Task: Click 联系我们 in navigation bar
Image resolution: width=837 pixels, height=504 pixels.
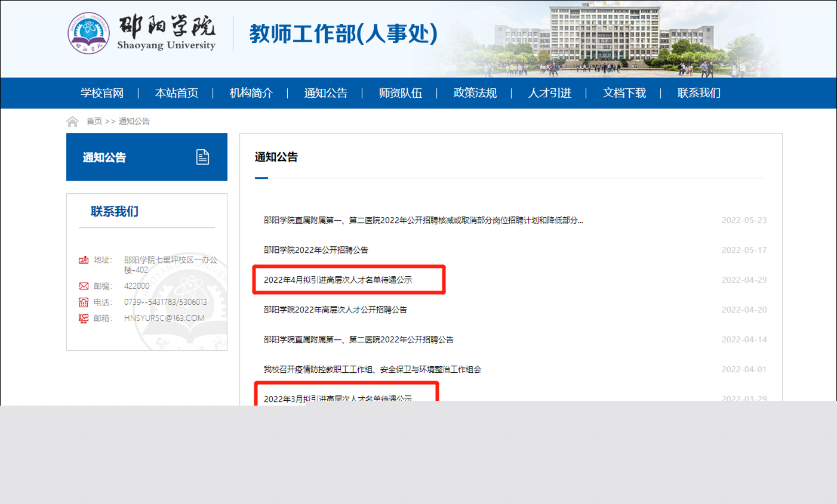Action: (x=698, y=93)
